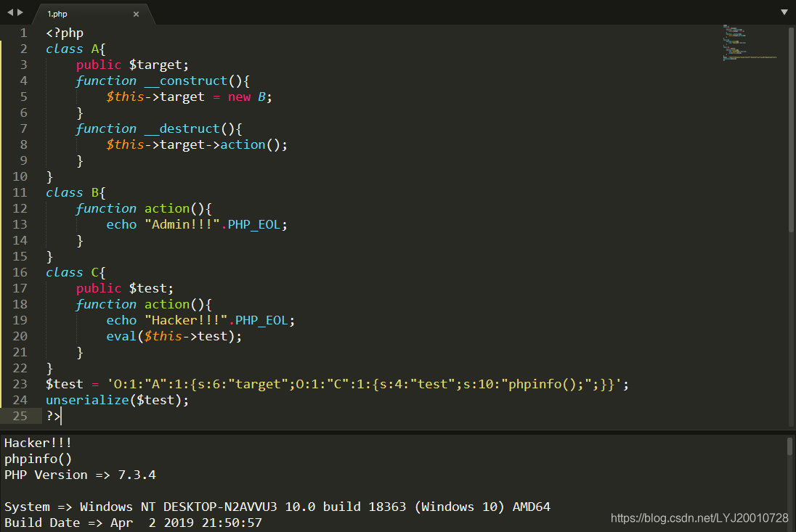Screen dimensions: 796x532
Task: Click '$this->target->action();' line
Action: [x=197, y=145]
